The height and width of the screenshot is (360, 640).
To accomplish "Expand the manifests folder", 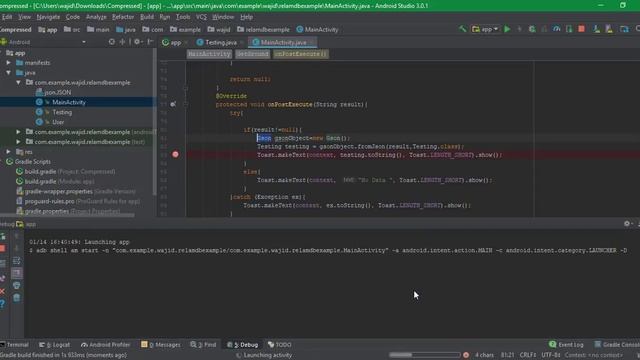I will click(8, 62).
